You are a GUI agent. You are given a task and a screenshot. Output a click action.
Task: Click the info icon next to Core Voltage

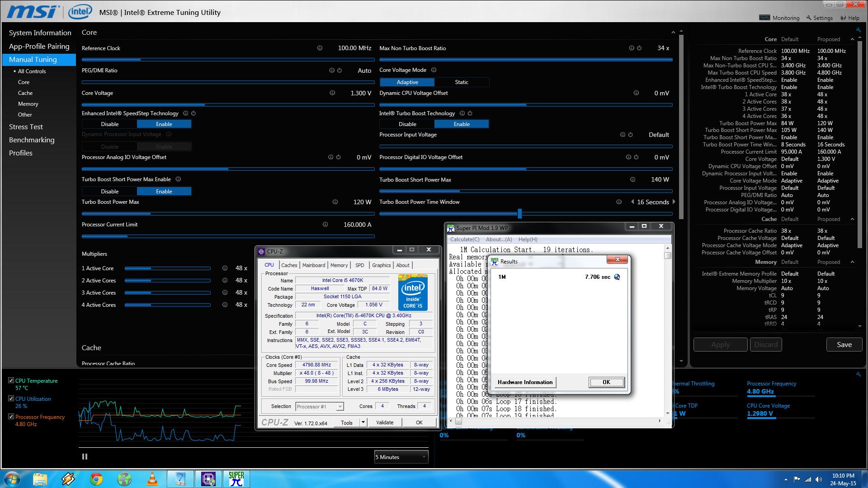(x=332, y=93)
